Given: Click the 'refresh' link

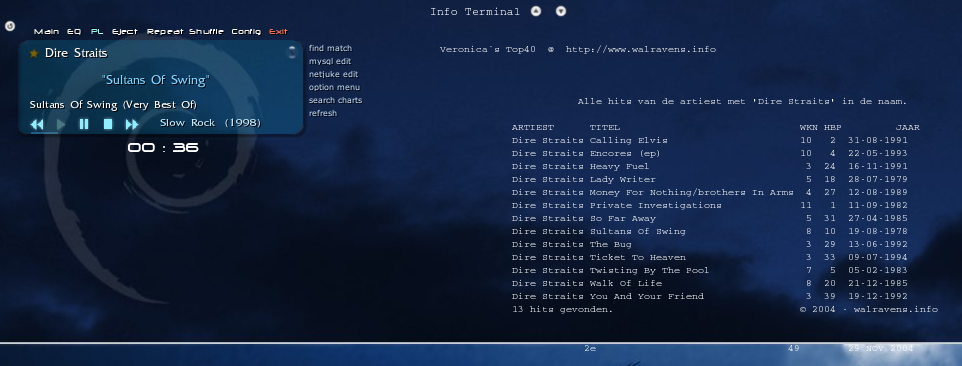Looking at the screenshot, I should coord(323,113).
